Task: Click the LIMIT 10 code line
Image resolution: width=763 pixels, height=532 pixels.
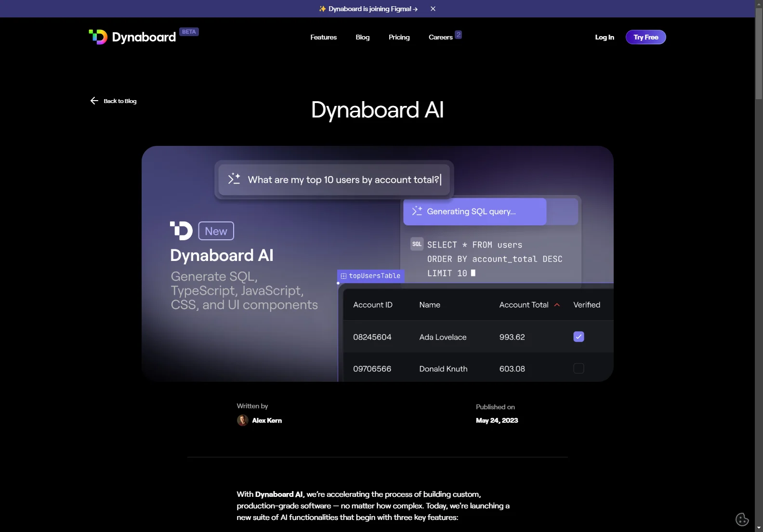Action: (451, 273)
